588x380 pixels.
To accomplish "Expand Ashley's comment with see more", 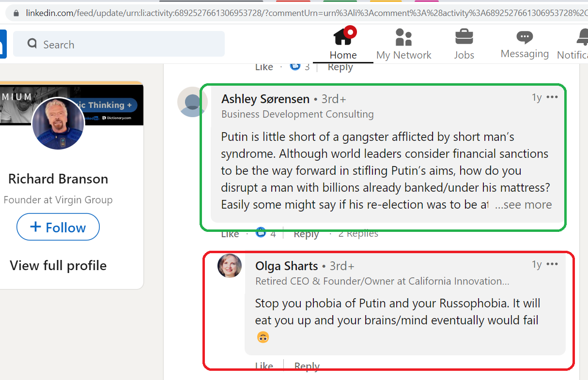I will click(x=523, y=205).
